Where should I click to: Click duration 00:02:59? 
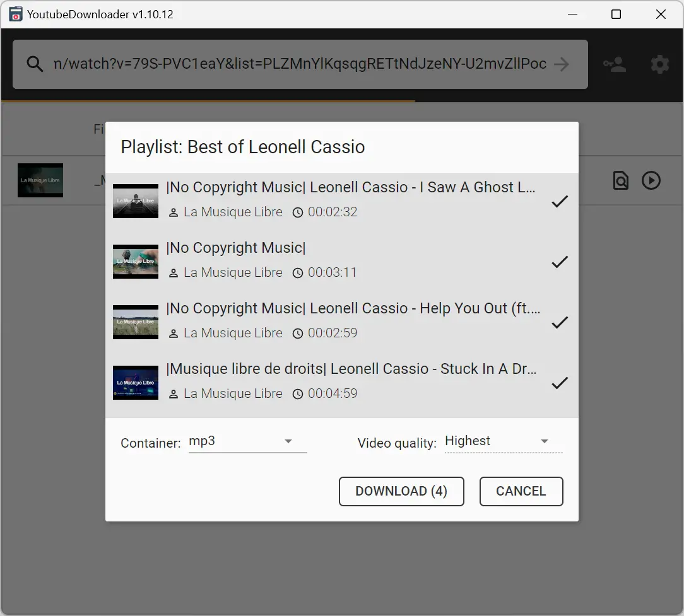(x=333, y=333)
